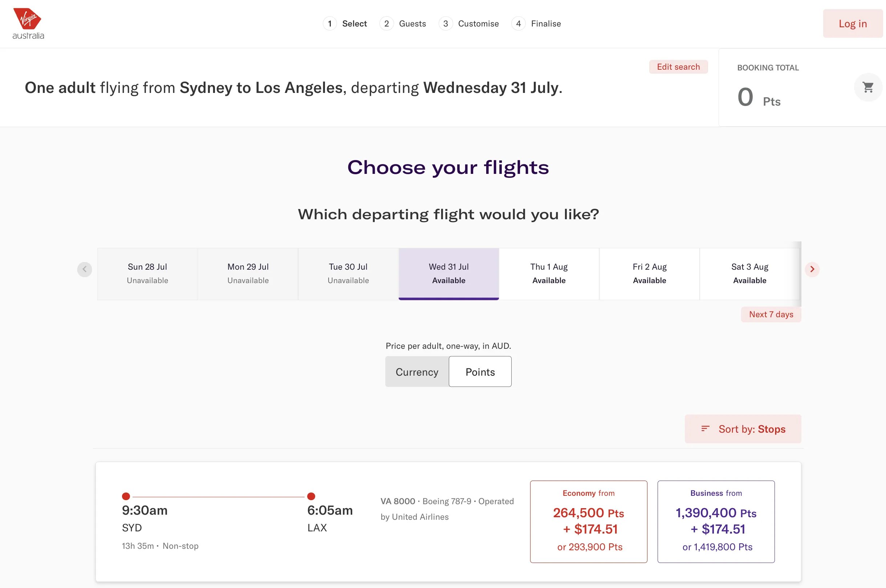Click the Next 7 days button

[771, 314]
